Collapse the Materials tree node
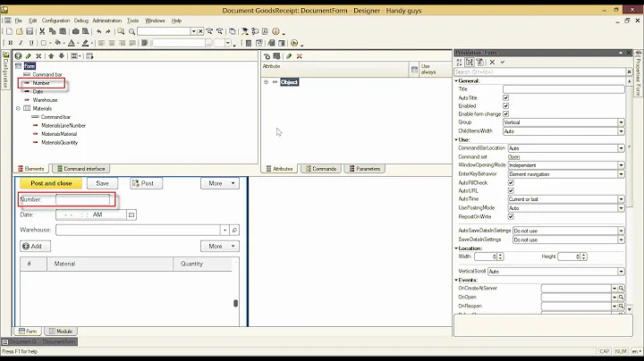 tap(18, 108)
